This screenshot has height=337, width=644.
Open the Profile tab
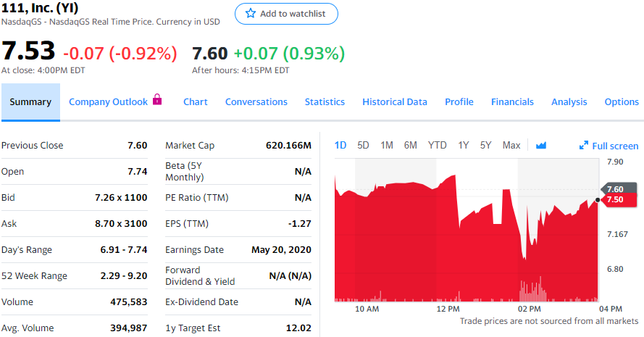click(x=459, y=102)
